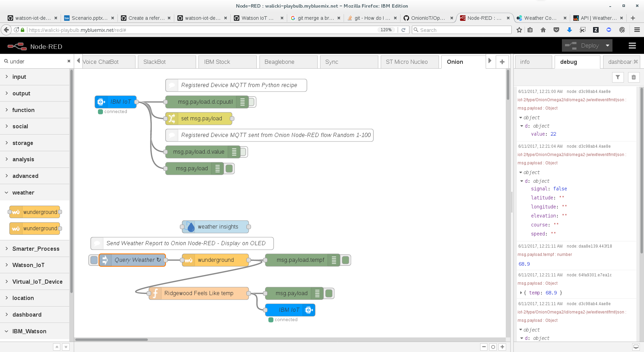This screenshot has width=644, height=352.
Task: Switch to the Beaglebone flow tab
Action: [288, 62]
